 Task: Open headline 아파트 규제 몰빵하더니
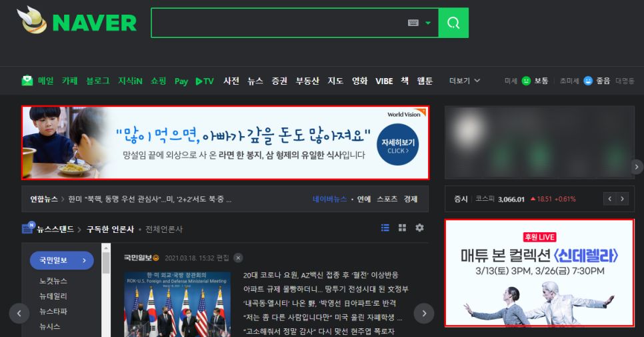(326, 289)
